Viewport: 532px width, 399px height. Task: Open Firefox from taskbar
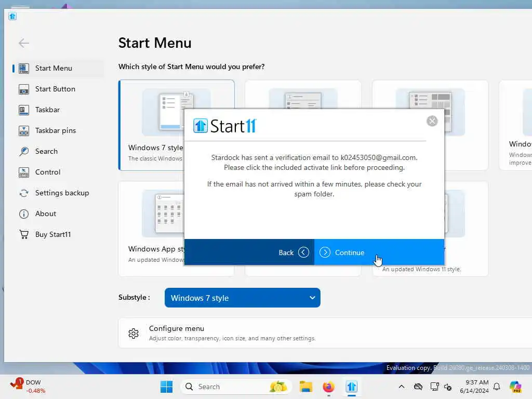pos(328,387)
